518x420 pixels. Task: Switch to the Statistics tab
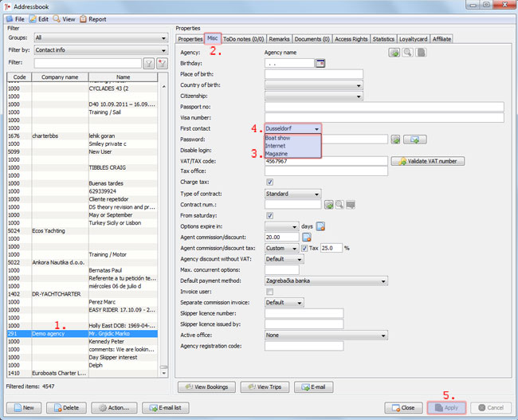pos(383,39)
